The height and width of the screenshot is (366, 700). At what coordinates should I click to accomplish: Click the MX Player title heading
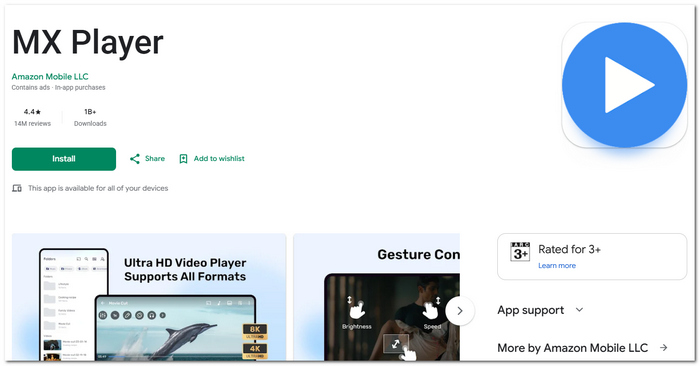pyautogui.click(x=88, y=43)
